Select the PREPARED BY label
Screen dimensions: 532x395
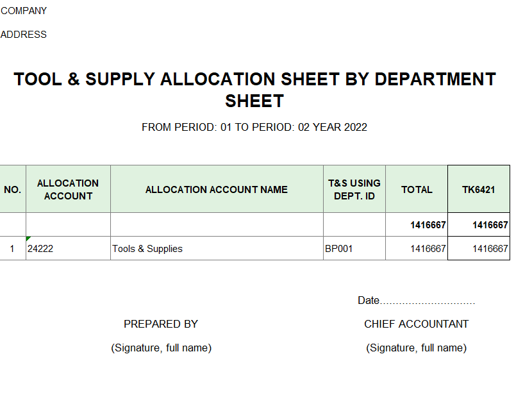pos(161,324)
